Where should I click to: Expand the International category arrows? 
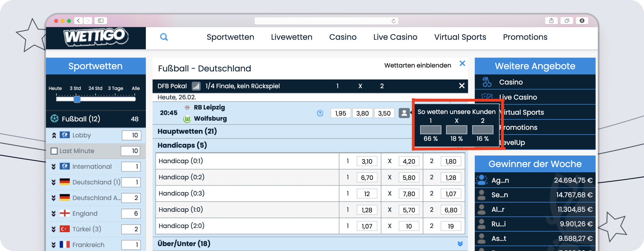(x=53, y=166)
